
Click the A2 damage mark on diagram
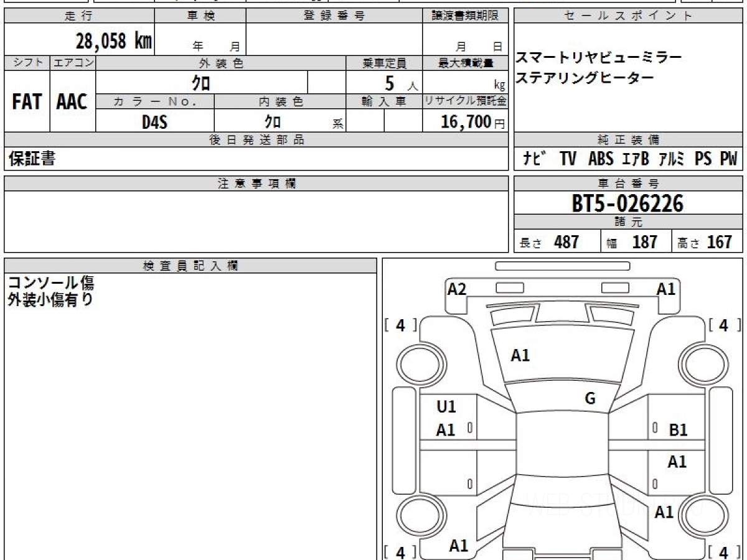click(x=457, y=289)
